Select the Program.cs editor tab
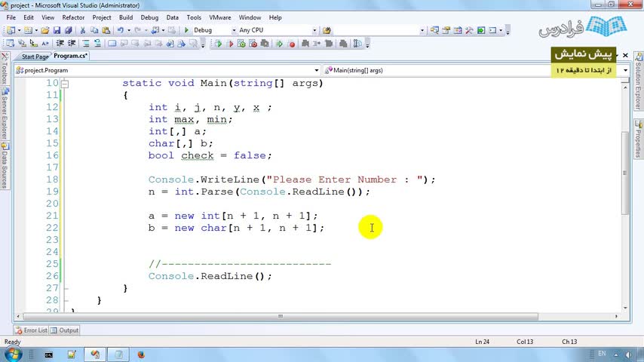This screenshot has width=644, height=362. (71, 56)
